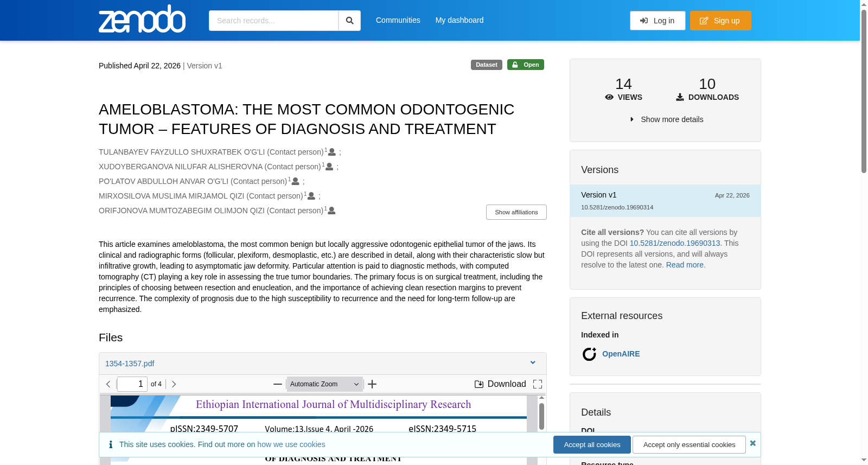Click the PDF viewer scrollbar thumb
The image size is (868, 465).
point(541,417)
